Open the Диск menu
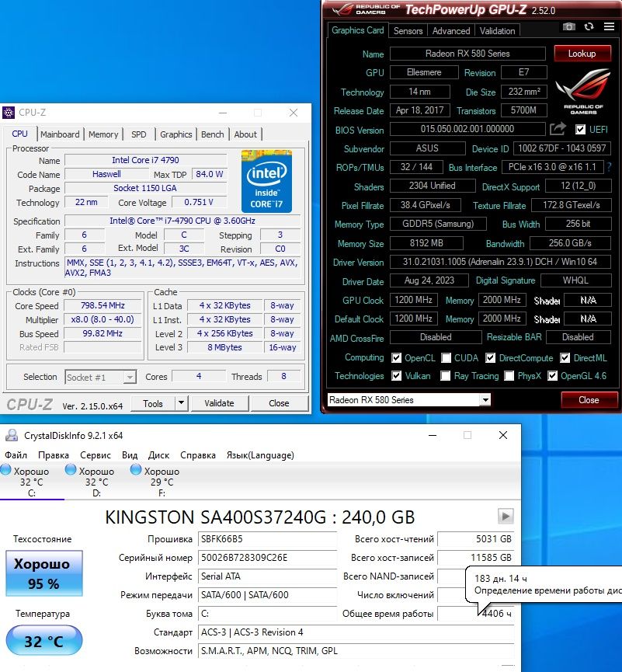622x672 pixels. pos(159,454)
